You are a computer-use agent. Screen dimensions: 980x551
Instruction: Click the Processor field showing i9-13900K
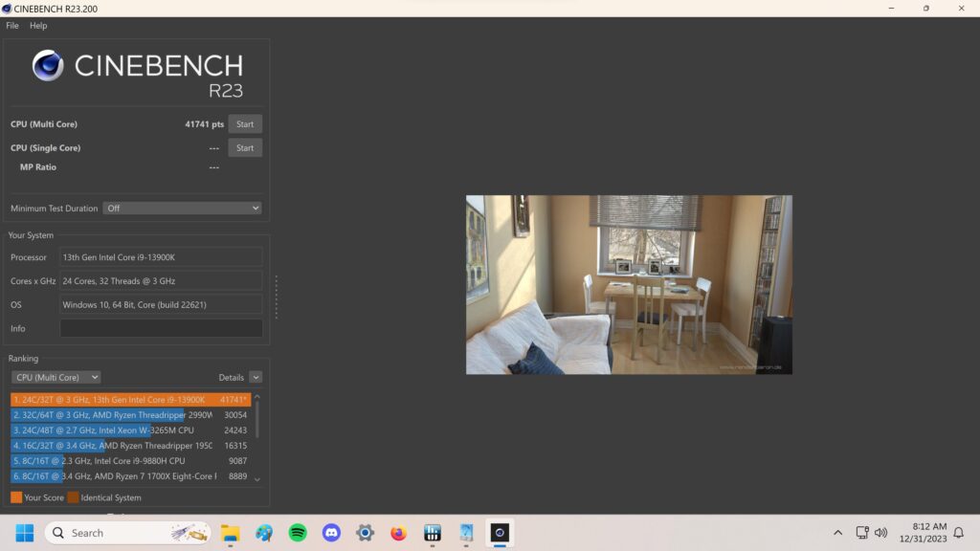click(161, 256)
